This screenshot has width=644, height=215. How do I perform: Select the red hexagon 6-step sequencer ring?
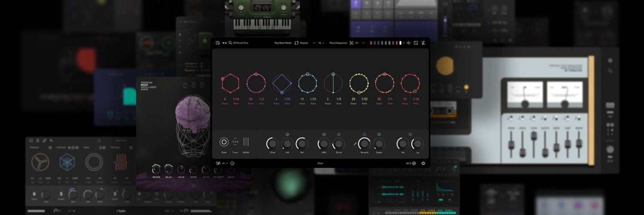point(230,83)
